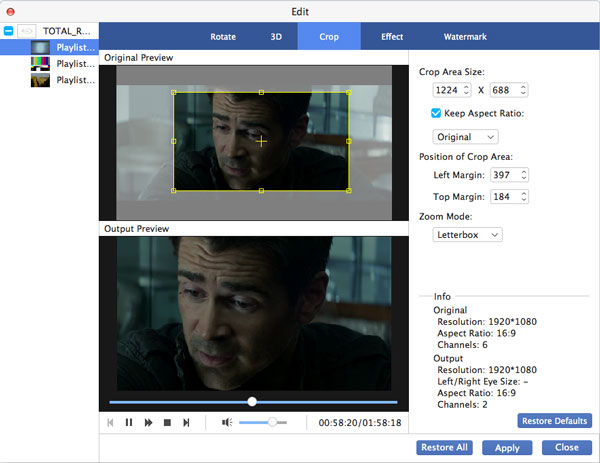Select the color bars Playlist thumbnail
Viewport: 600px width, 463px height.
pyautogui.click(x=40, y=64)
